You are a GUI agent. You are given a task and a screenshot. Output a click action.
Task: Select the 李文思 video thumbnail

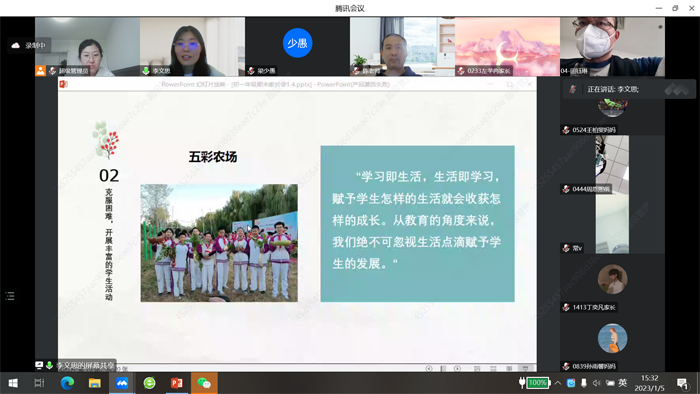192,46
